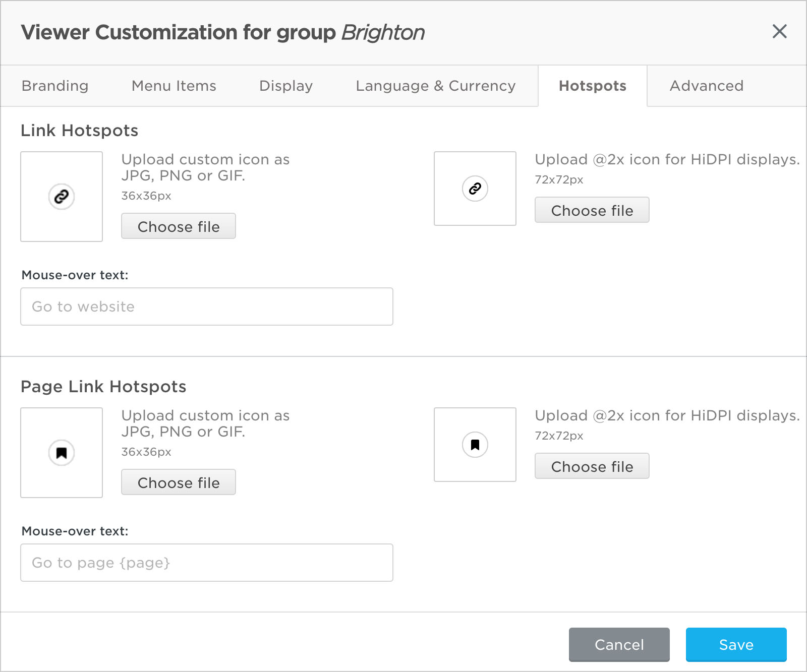Go to the Display tab
The image size is (807, 672).
click(285, 86)
